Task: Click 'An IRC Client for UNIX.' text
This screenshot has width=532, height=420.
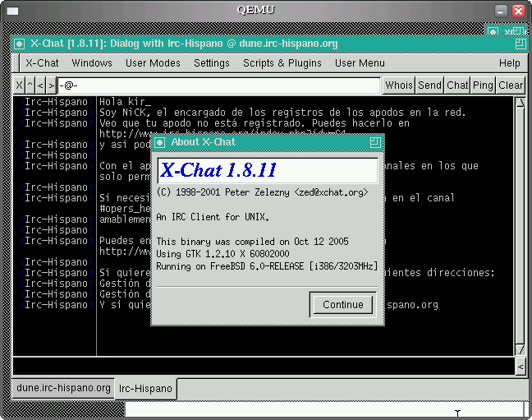Action: coord(213,217)
